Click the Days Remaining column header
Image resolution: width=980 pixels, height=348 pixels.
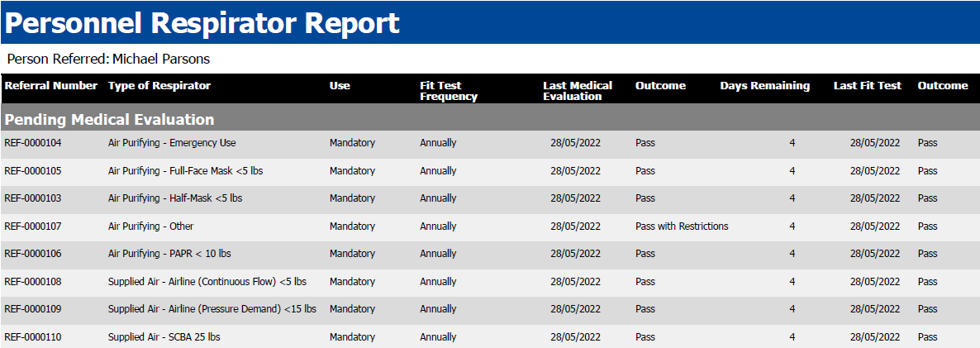coord(764,86)
